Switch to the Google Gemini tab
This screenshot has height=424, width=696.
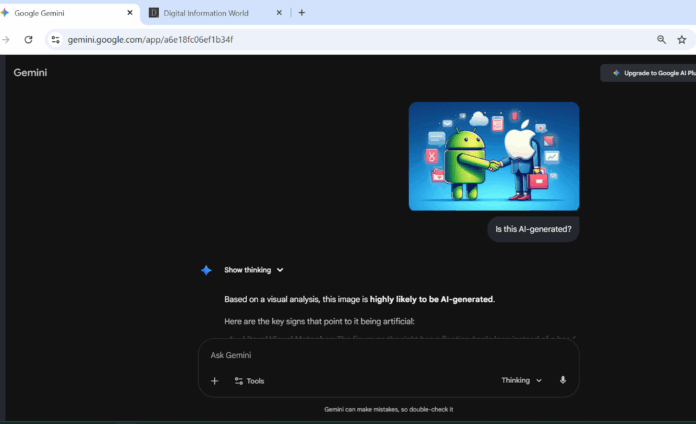pos(67,13)
